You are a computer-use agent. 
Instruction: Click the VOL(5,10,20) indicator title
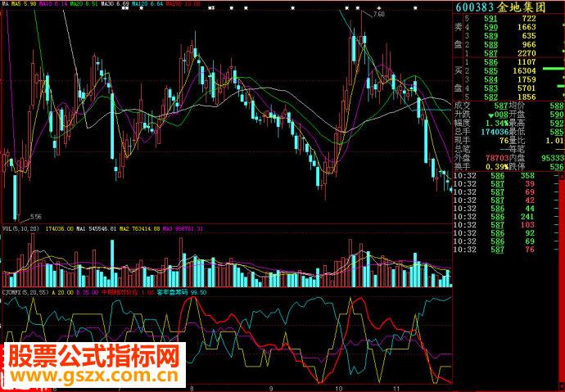click(x=20, y=228)
